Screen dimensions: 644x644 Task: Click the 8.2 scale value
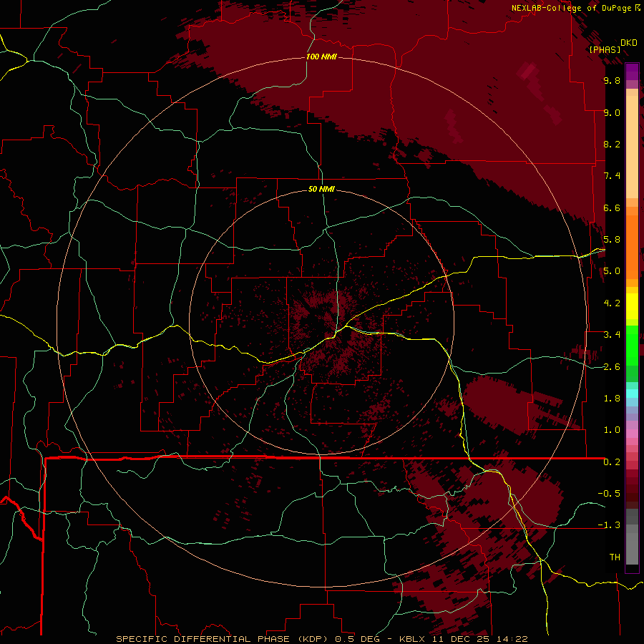(x=612, y=144)
